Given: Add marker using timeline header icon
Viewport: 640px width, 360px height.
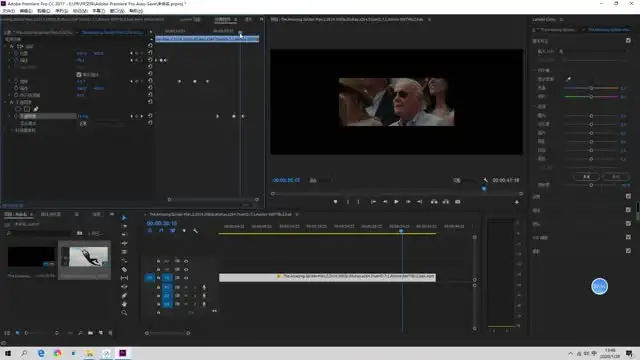Looking at the screenshot, I should point(184,231).
